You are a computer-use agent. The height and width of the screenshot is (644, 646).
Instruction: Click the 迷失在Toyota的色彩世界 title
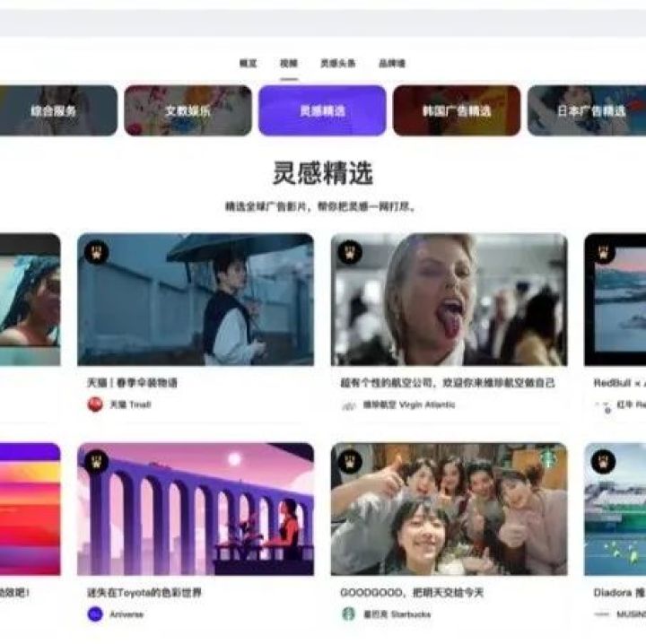click(144, 593)
